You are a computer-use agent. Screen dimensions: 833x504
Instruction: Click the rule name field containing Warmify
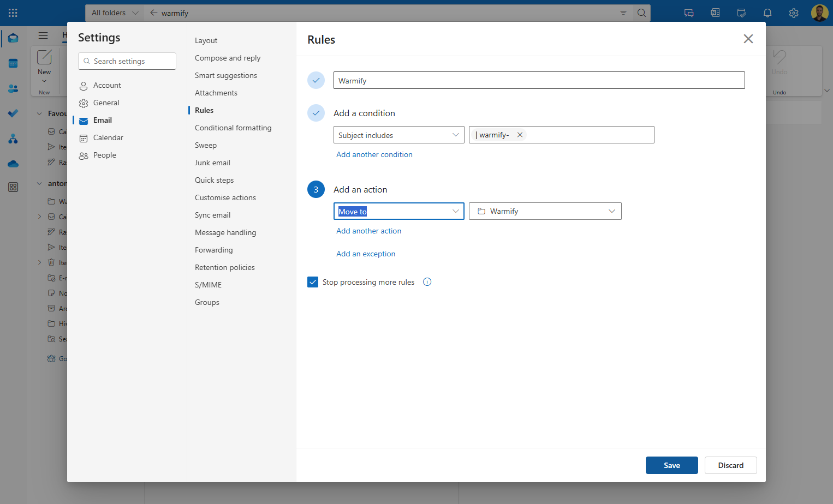(x=539, y=80)
